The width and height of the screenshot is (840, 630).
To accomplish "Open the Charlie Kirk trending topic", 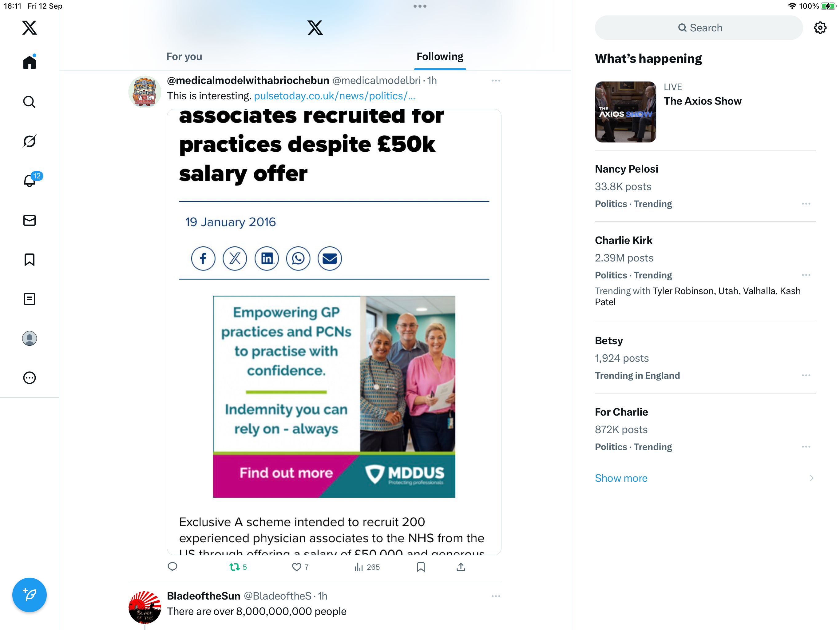I will click(705, 271).
